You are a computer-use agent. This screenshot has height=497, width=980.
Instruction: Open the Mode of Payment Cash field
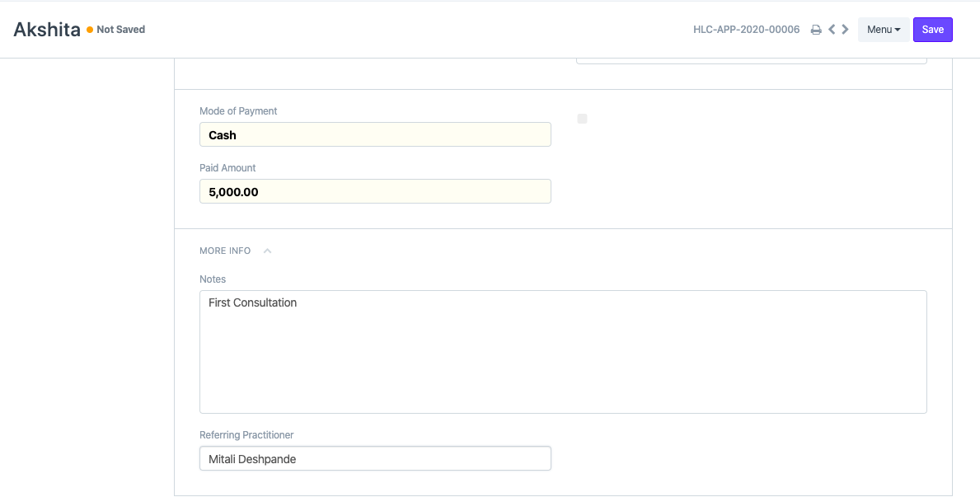point(375,135)
